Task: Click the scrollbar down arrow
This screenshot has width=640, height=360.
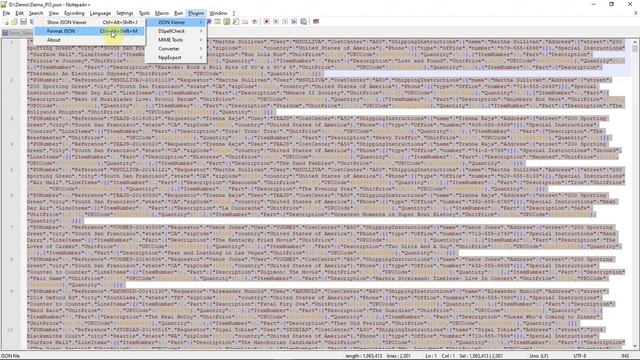Action: point(635,347)
